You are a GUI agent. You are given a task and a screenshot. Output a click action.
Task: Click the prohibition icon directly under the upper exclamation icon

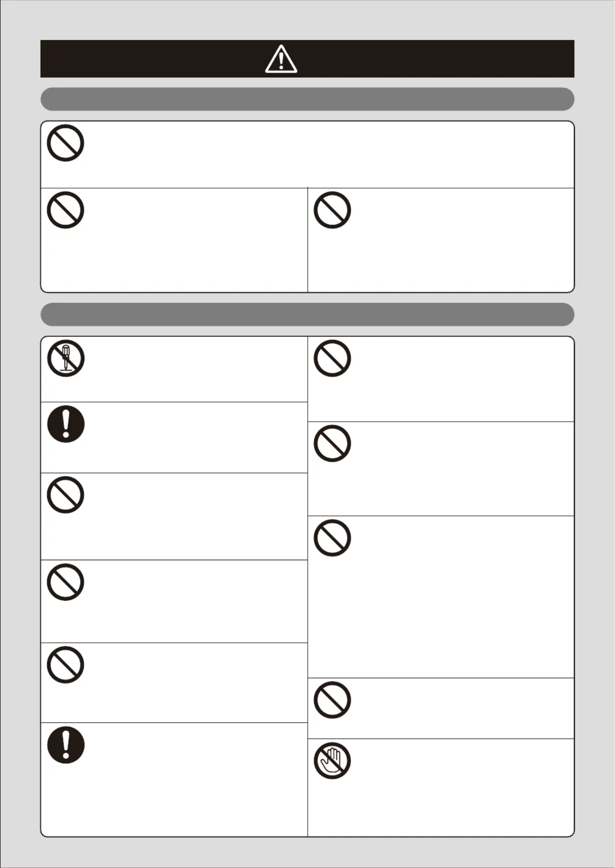click(x=66, y=495)
